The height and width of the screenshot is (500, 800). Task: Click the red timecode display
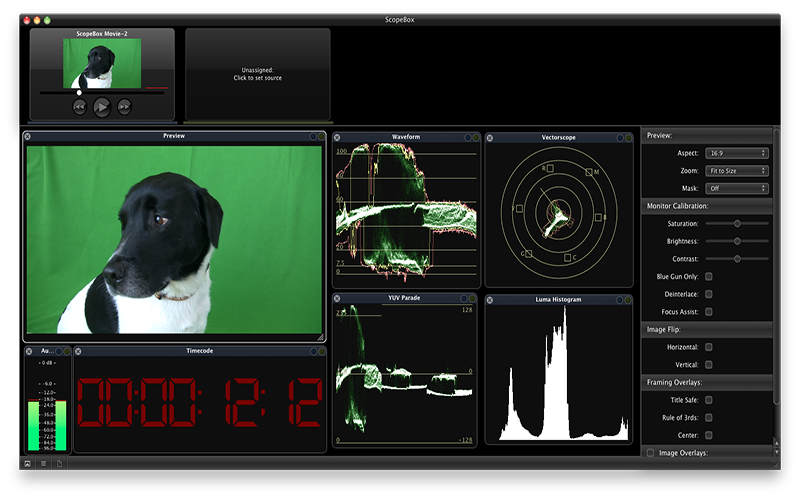tap(199, 403)
